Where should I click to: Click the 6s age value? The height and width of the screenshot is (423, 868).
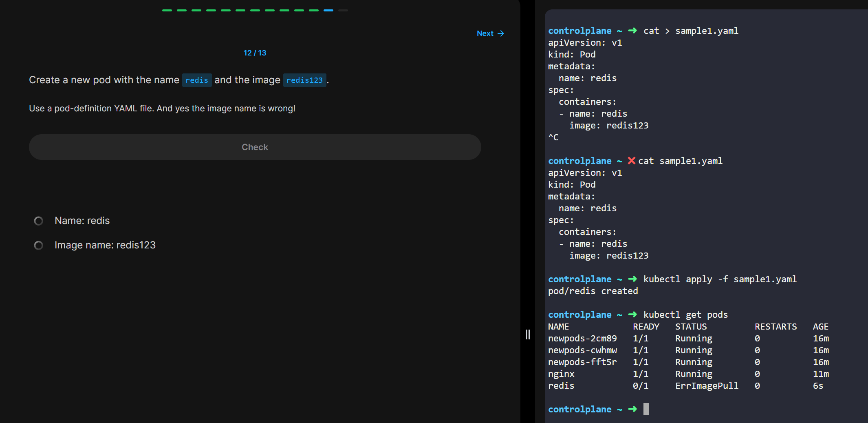[x=818, y=386]
